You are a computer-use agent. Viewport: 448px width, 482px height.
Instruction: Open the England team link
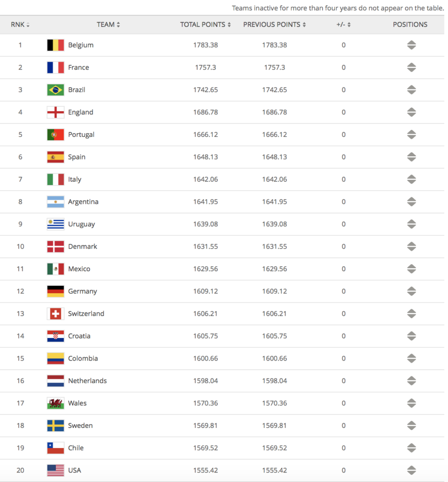tap(81, 112)
